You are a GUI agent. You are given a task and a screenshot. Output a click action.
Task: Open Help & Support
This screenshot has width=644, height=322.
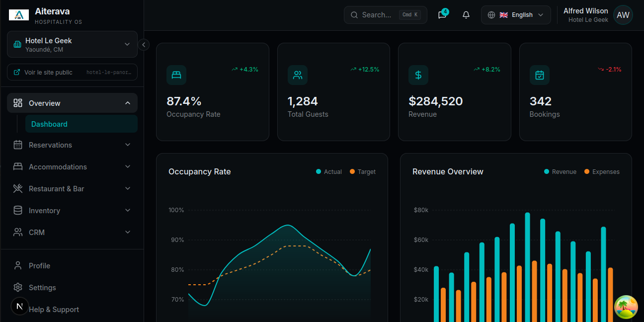pyautogui.click(x=72, y=309)
